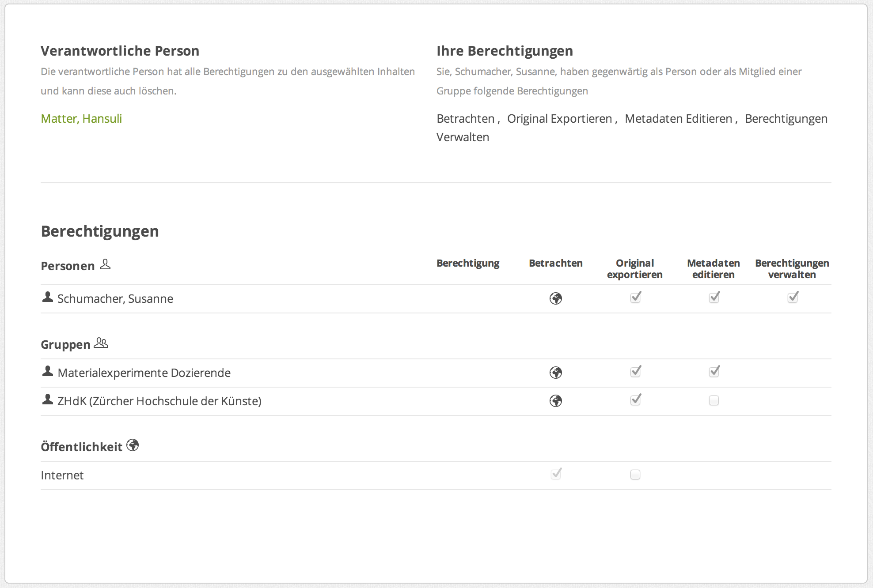Toggle Original exportieren for ZHdK group
873x588 pixels.
635,400
